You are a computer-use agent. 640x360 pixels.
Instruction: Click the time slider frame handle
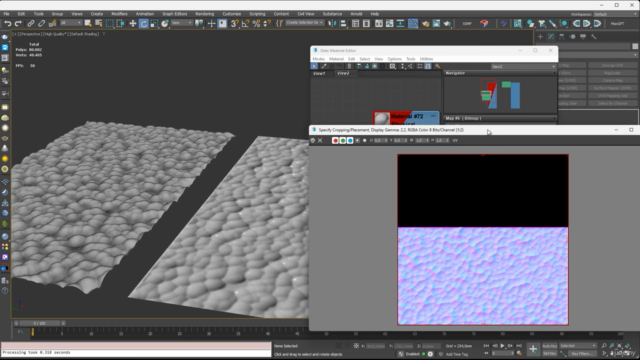coord(40,323)
